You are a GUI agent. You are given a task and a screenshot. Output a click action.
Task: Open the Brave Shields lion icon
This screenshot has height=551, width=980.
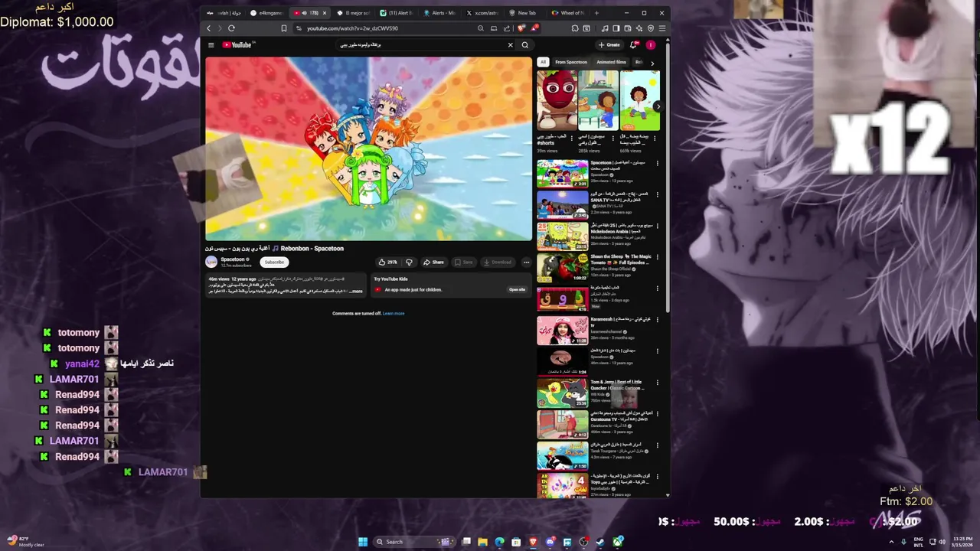(x=521, y=28)
